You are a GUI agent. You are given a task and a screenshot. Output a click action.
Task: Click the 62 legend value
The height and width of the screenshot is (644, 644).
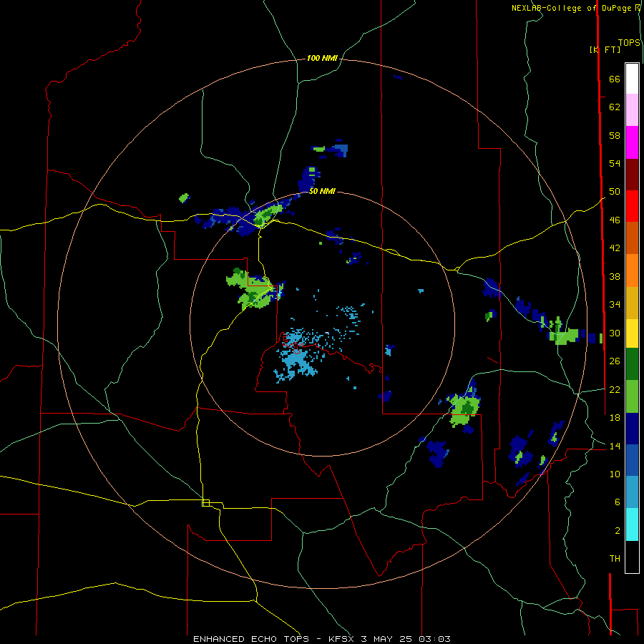tap(615, 107)
